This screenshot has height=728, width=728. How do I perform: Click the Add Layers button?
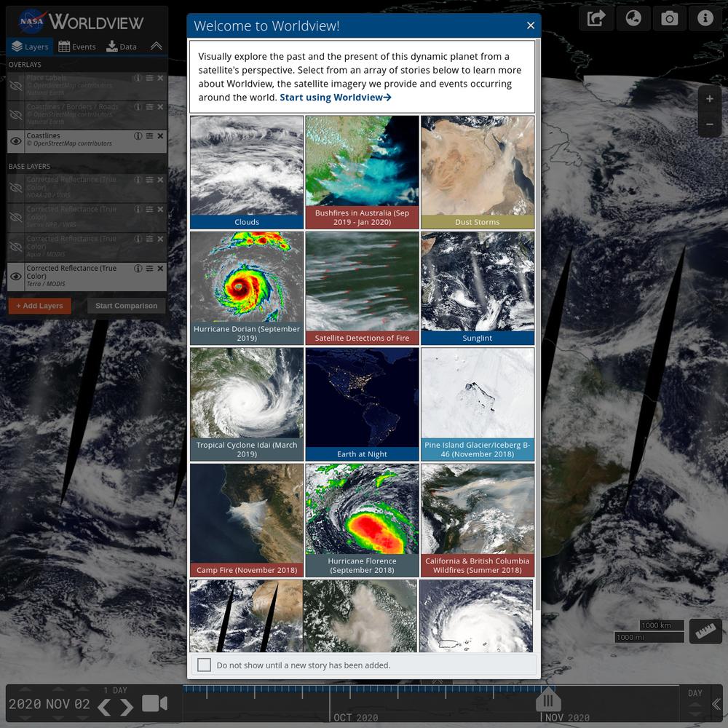tap(40, 306)
